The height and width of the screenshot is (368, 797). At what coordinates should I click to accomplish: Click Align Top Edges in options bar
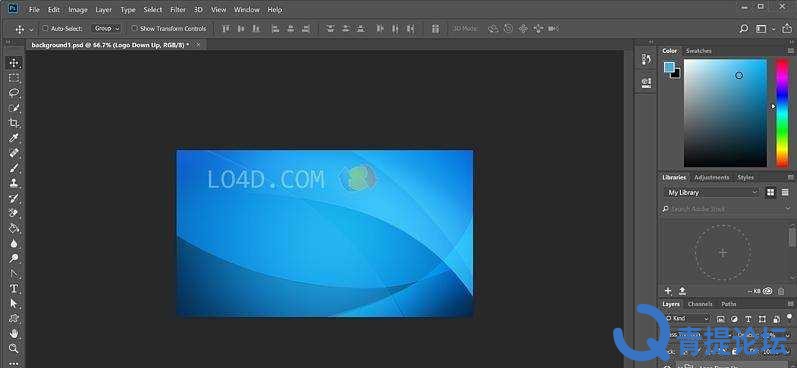226,29
